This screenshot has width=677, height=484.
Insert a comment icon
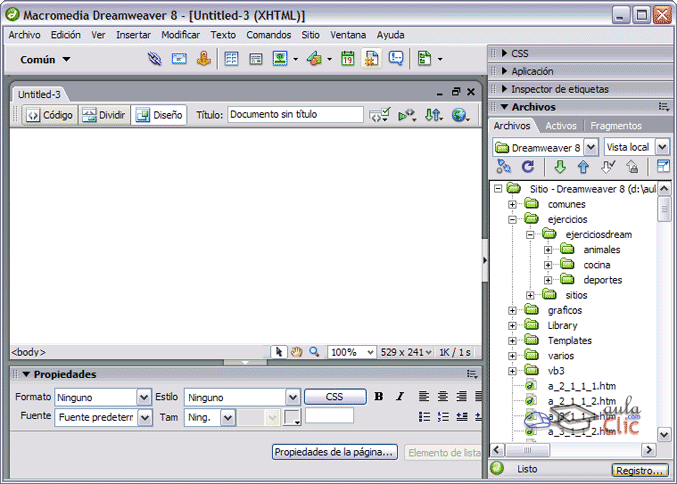tap(396, 59)
